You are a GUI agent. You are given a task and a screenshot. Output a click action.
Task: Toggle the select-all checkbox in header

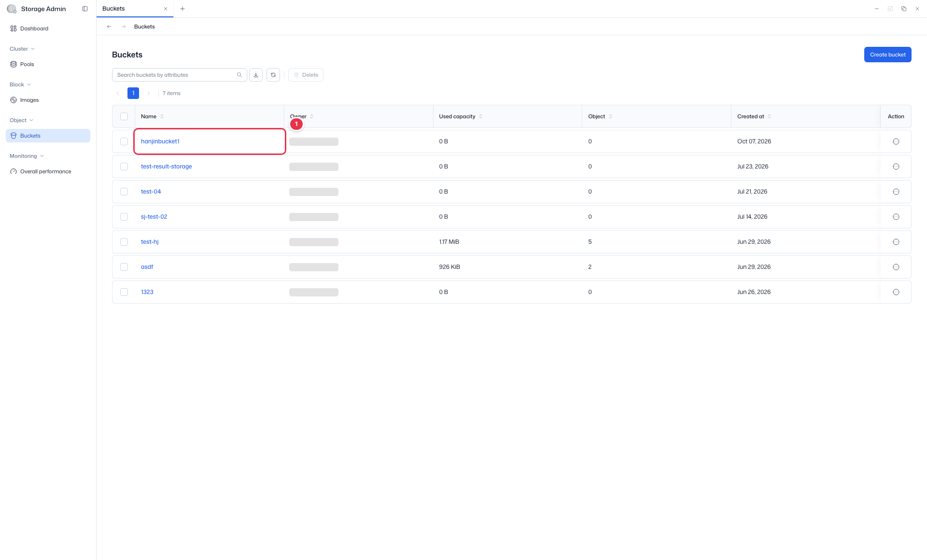124,116
